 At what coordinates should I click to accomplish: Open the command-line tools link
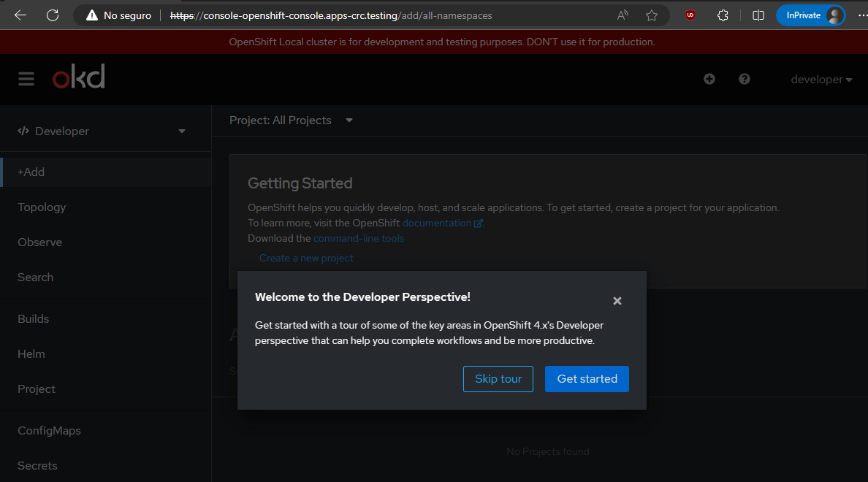(359, 239)
